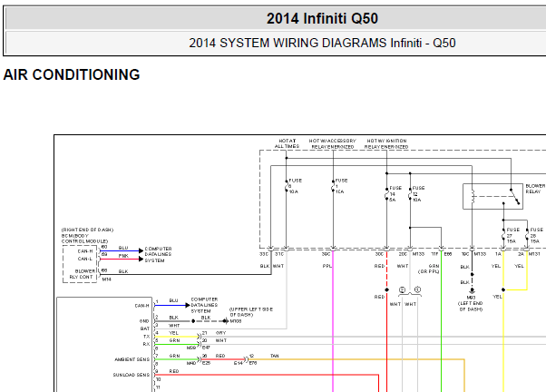
Task: Click the 'E66' connector label
Action: [x=448, y=254]
